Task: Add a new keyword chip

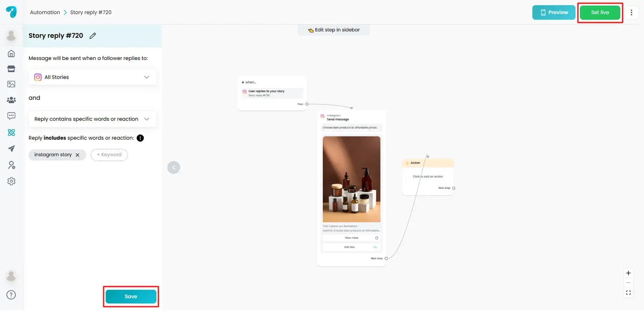Action: (109, 155)
